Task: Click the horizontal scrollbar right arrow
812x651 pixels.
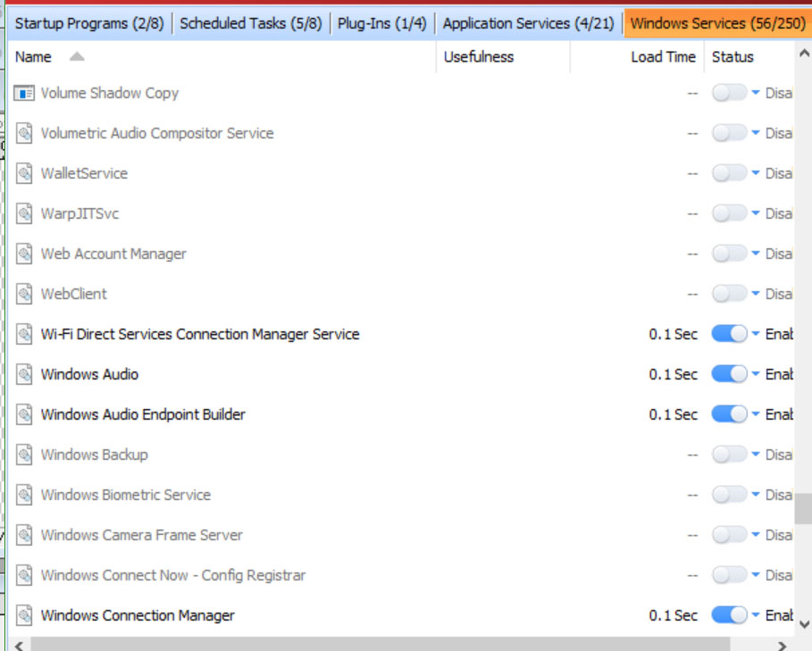Action: click(x=782, y=646)
